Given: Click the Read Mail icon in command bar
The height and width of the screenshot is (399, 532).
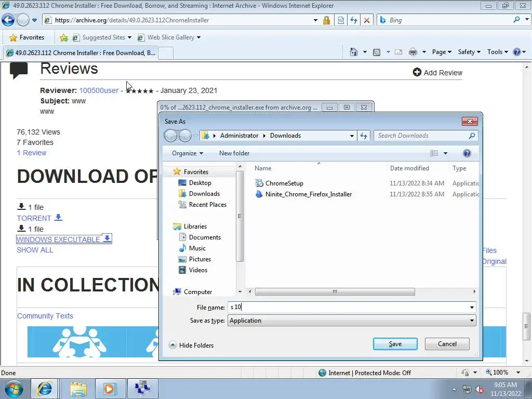Looking at the screenshot, I should 398,52.
